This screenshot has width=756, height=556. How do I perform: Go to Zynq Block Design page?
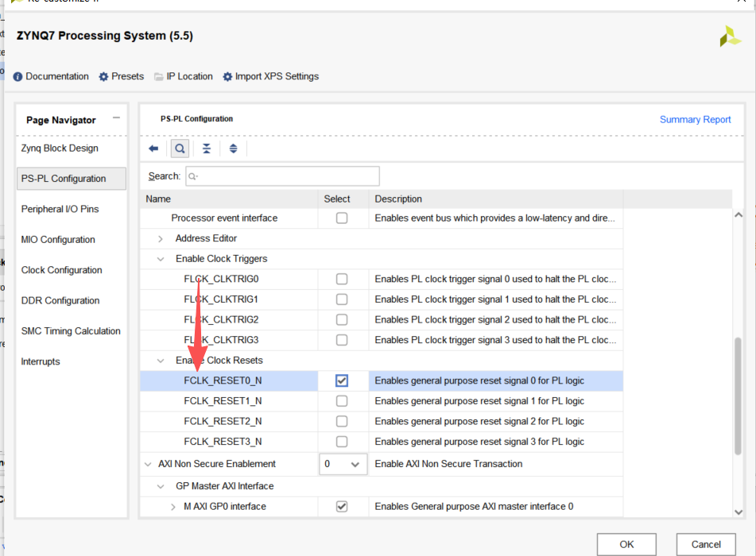tap(60, 149)
